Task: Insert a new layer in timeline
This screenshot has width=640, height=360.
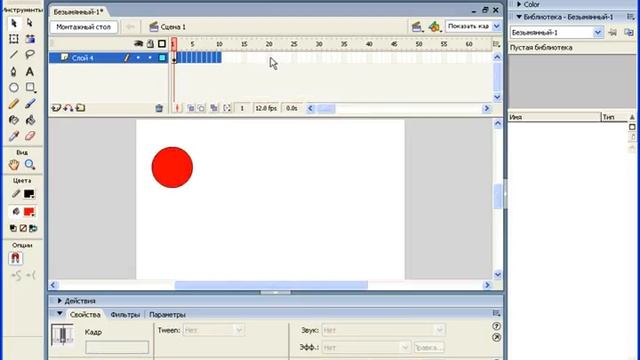Action: 56,108
